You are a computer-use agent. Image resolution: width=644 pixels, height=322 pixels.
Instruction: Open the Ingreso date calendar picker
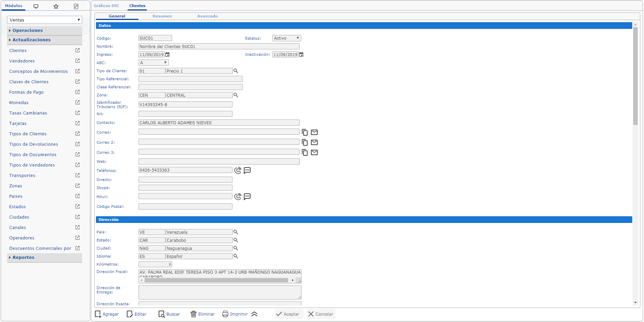tap(167, 55)
